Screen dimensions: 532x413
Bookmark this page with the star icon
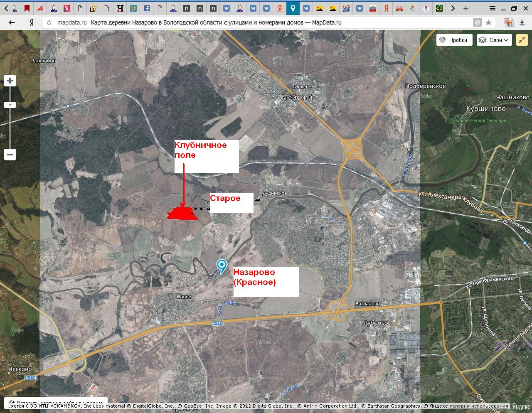tap(489, 22)
